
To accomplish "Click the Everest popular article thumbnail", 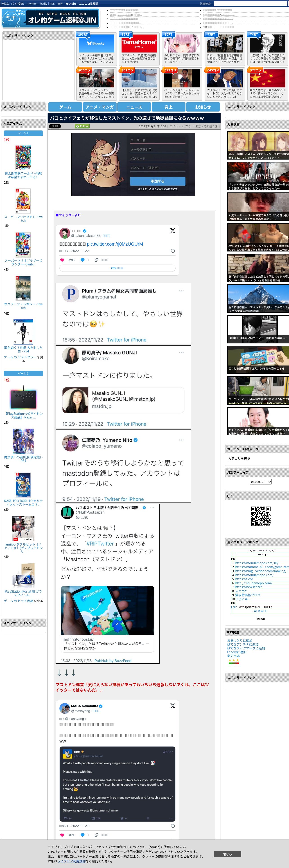I will click(258, 299).
